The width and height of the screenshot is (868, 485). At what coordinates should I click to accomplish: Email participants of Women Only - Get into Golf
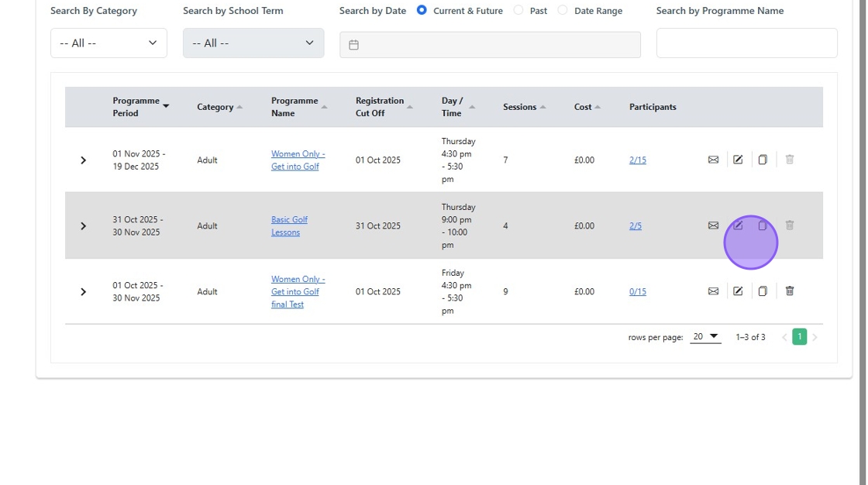click(x=713, y=160)
